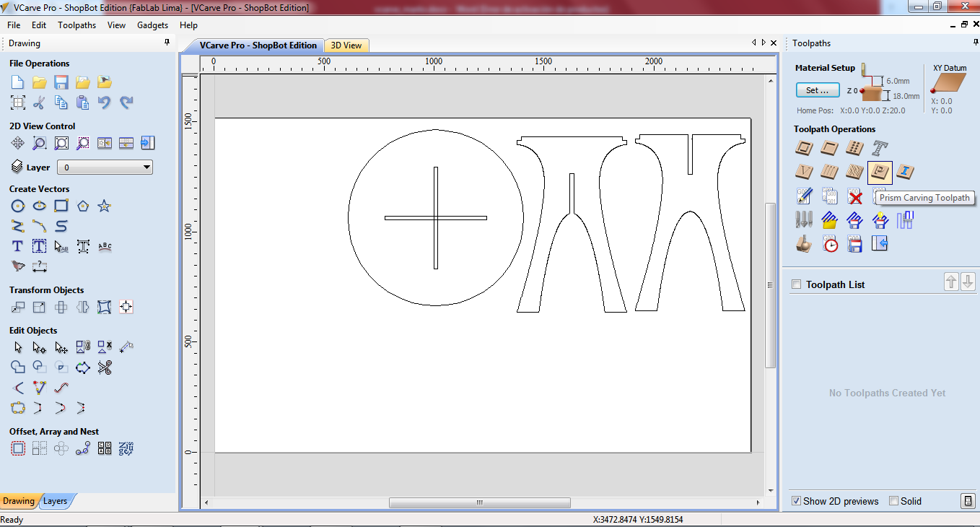Click the Delete Toolpath red X icon
The height and width of the screenshot is (527, 980).
[855, 196]
